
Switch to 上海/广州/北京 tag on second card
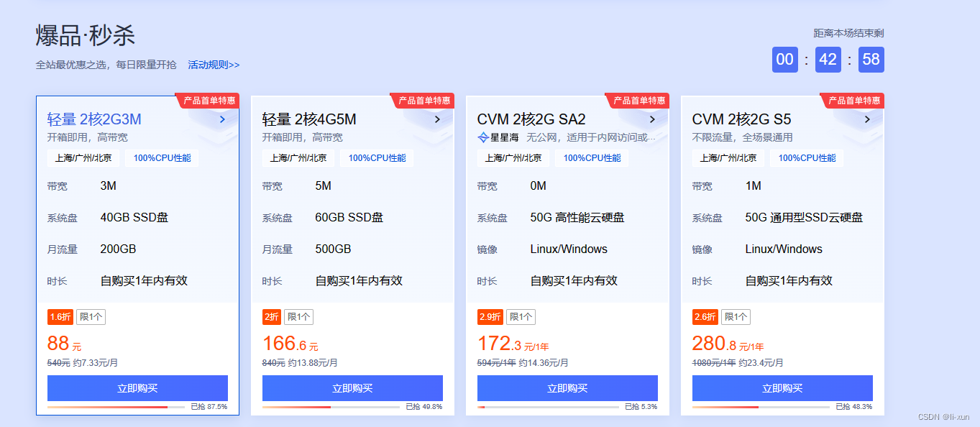click(298, 157)
